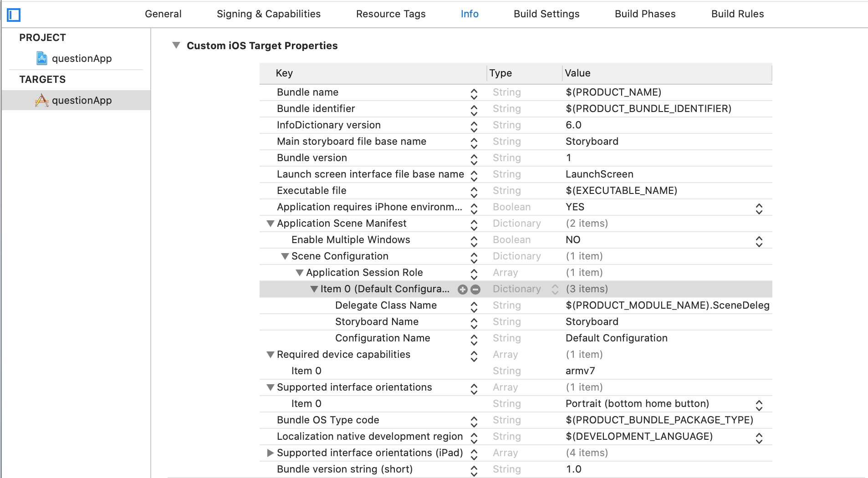This screenshot has height=478, width=868.
Task: Collapse the Custom iOS Target Properties section
Action: tap(176, 45)
